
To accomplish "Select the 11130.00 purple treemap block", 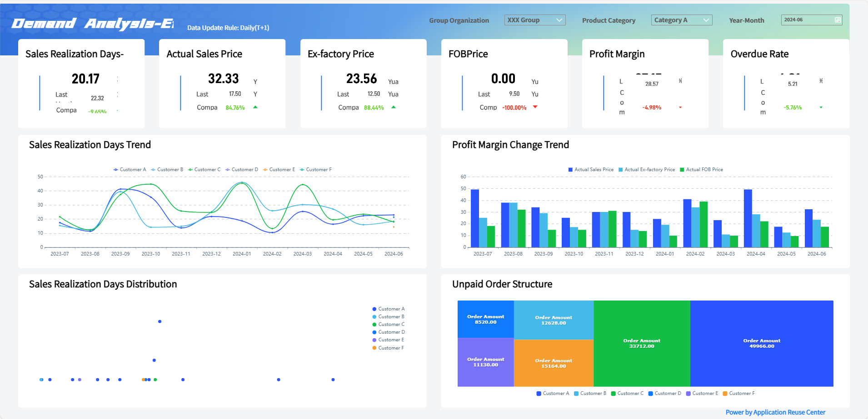I will (x=486, y=362).
